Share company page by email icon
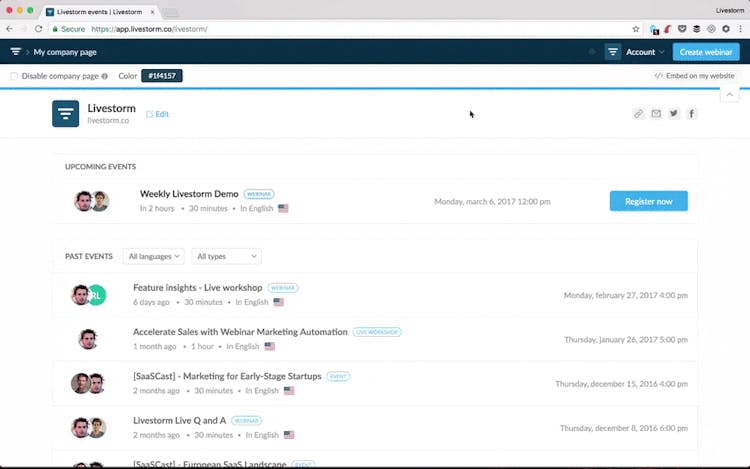This screenshot has height=469, width=750. (x=656, y=114)
